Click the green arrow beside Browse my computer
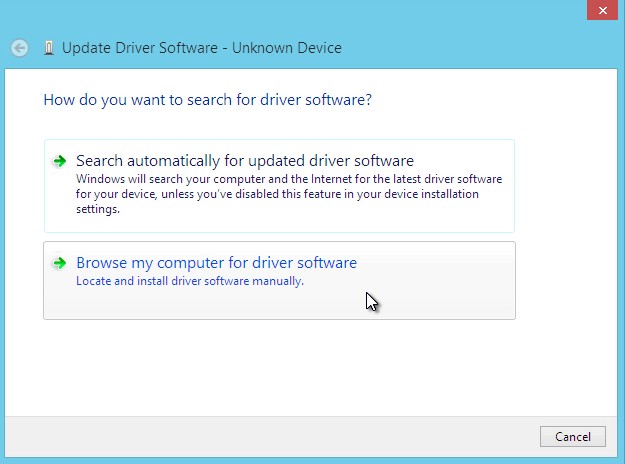625x464 pixels. [x=60, y=263]
